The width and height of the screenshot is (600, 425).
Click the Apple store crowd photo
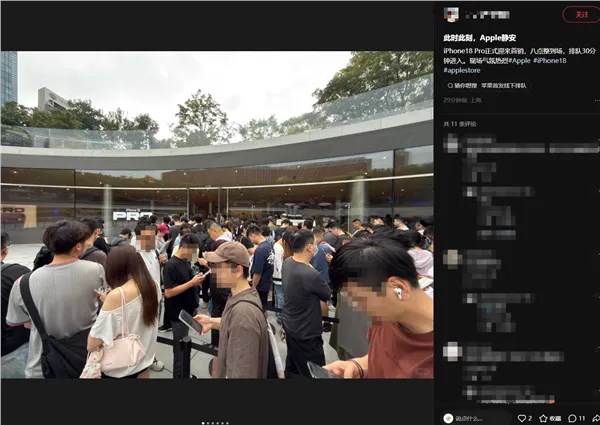click(217, 215)
